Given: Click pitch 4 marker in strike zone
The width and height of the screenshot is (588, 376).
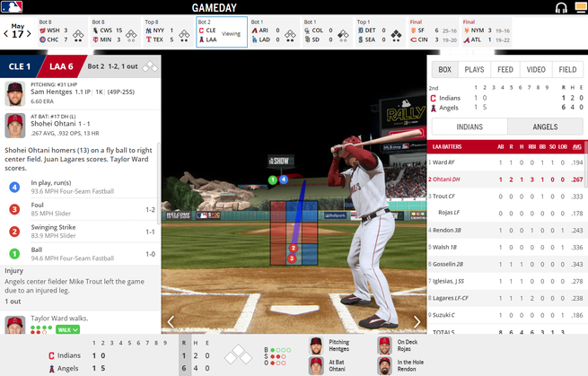Looking at the screenshot, I should coord(284,179).
